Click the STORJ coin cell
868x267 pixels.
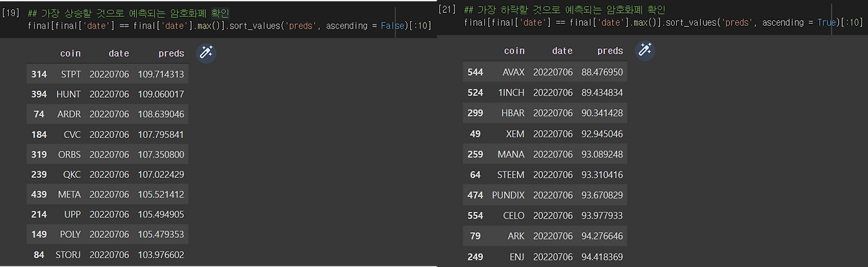tap(68, 255)
